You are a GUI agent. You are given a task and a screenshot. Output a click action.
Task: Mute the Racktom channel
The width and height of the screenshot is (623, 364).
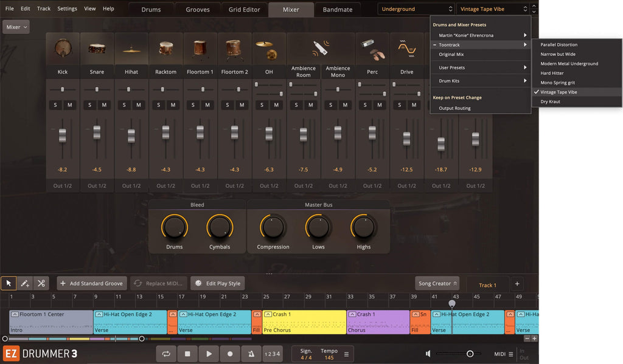173,105
